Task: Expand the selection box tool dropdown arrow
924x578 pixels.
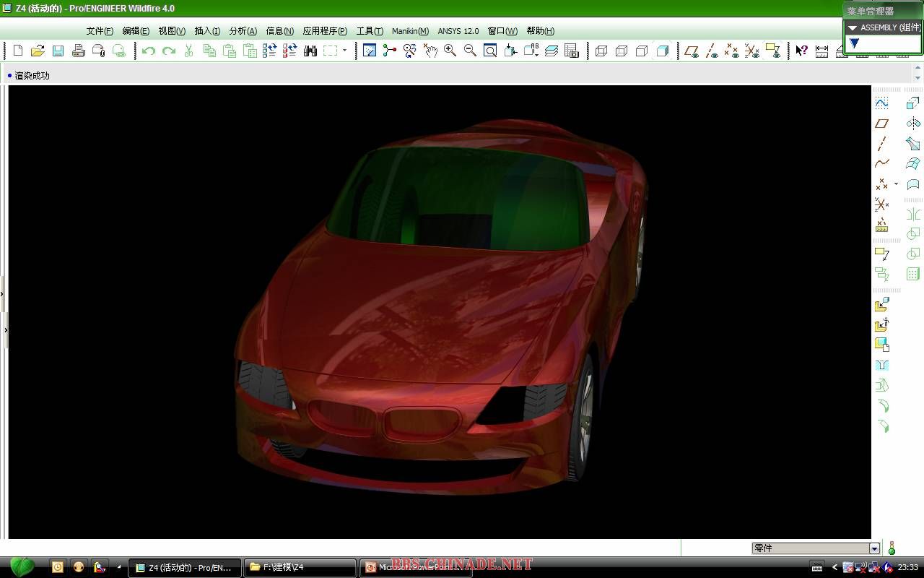Action: pyautogui.click(x=344, y=51)
